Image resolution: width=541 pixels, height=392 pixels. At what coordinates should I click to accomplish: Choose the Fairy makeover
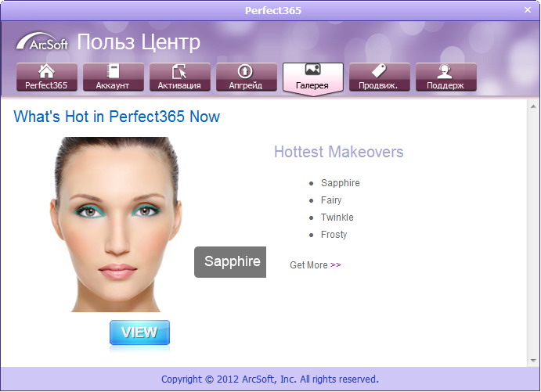[x=331, y=200]
